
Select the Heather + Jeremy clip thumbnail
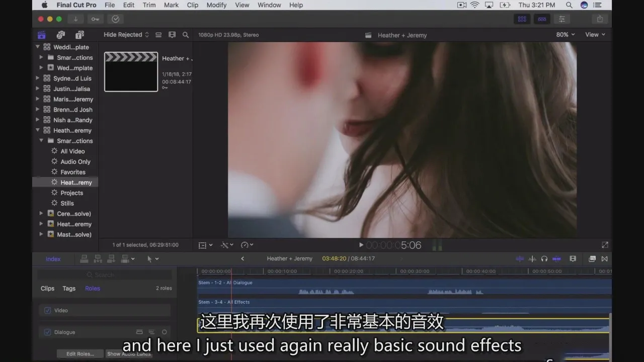coord(131,72)
